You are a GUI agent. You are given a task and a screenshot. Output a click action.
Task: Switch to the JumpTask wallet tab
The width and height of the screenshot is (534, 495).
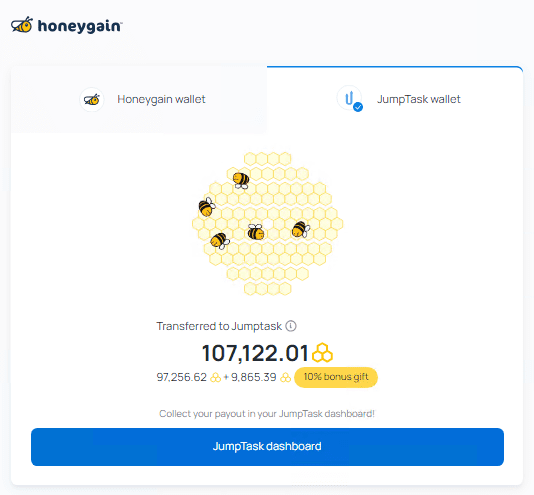click(395, 99)
